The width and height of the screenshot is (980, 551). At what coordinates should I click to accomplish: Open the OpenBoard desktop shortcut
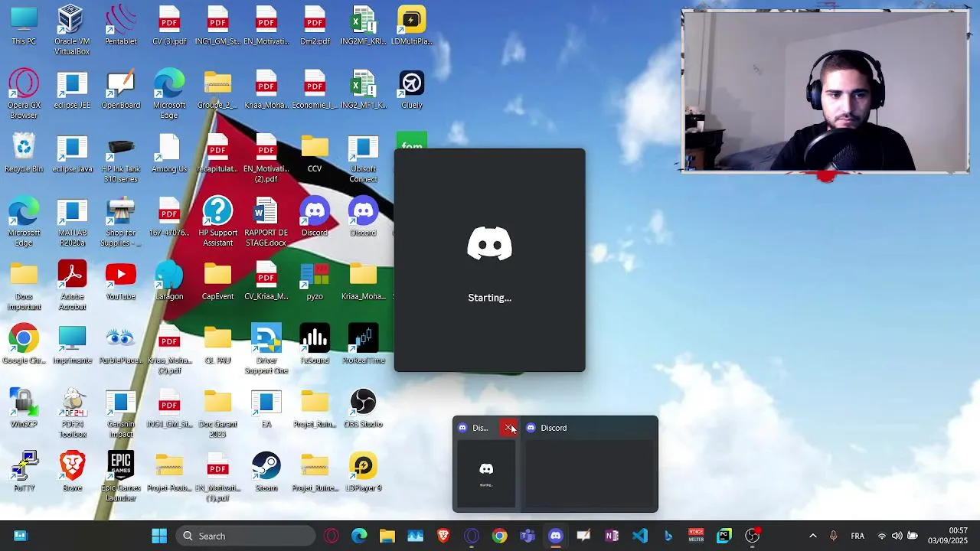coord(121,90)
